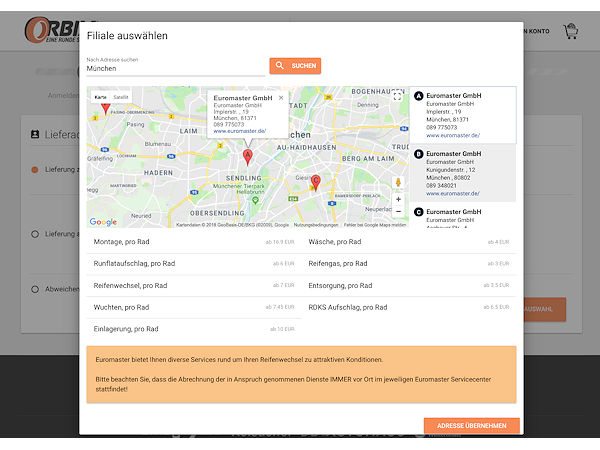
Task: Select branch A Euromaster Implerstr. 19
Action: (463, 115)
